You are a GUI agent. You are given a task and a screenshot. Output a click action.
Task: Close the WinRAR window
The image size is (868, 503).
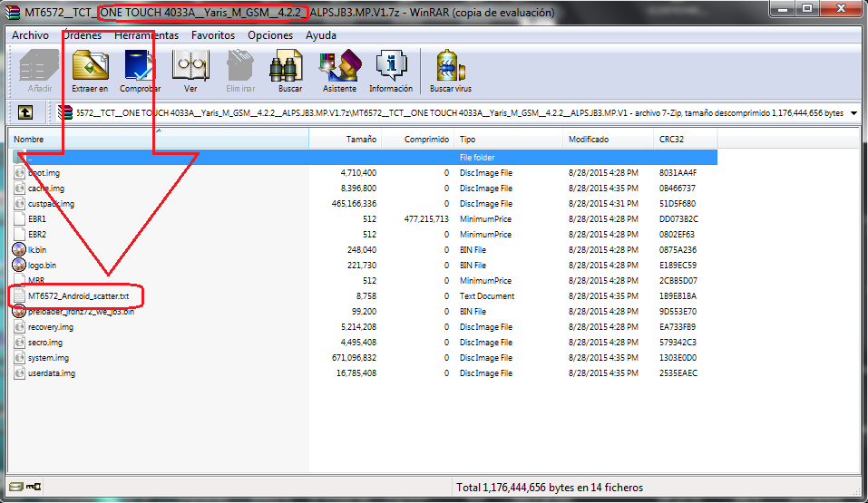841,8
